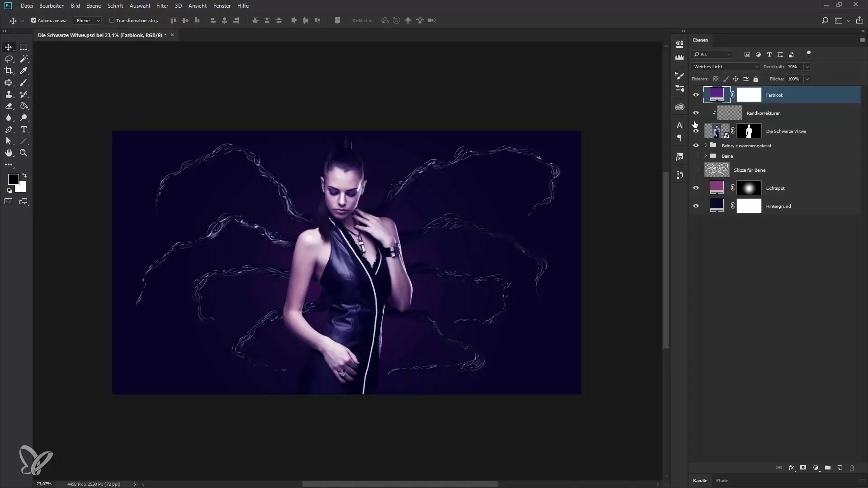Select the Lasso tool

point(9,59)
